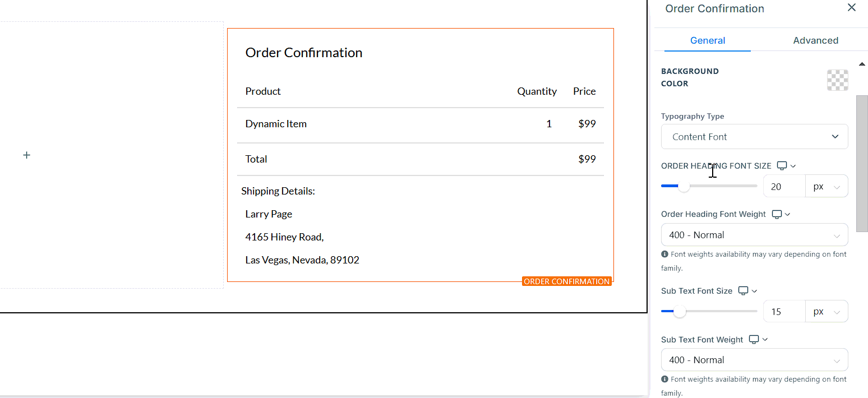Click device icon beside Order Heading Font Weight

tap(777, 214)
